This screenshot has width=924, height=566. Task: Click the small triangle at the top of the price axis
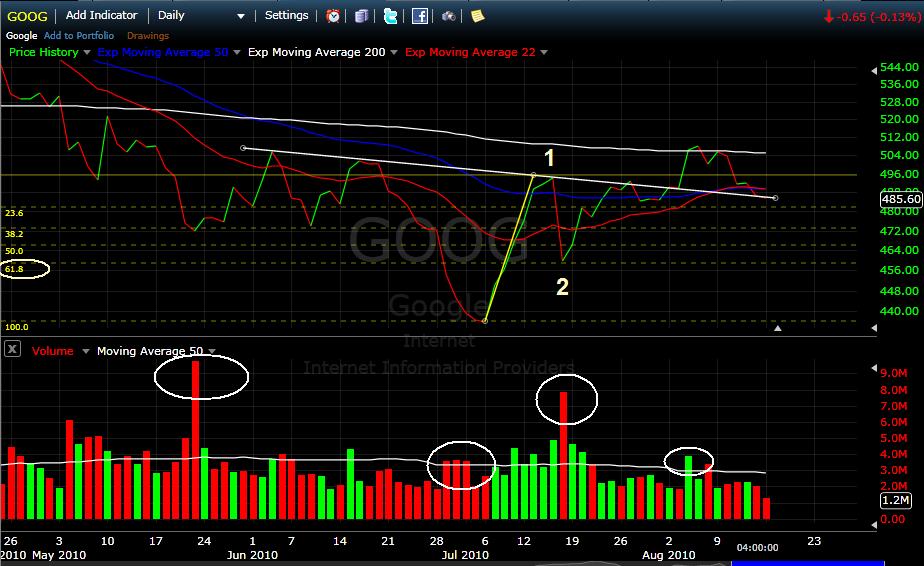874,71
